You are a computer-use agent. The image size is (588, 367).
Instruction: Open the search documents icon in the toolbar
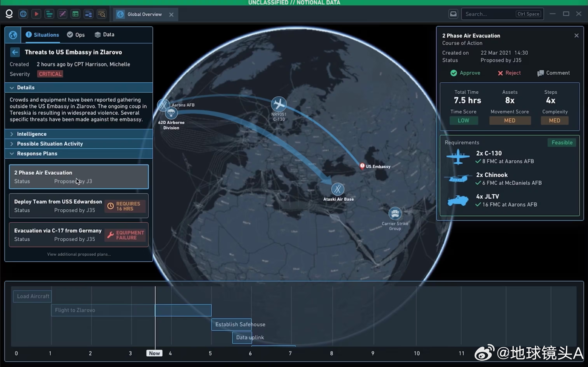coord(101,14)
